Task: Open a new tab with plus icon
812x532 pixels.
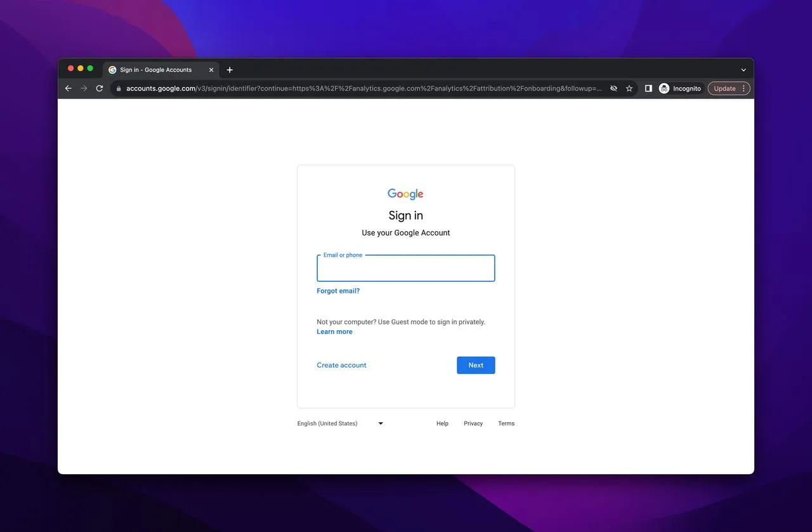Action: (x=230, y=70)
